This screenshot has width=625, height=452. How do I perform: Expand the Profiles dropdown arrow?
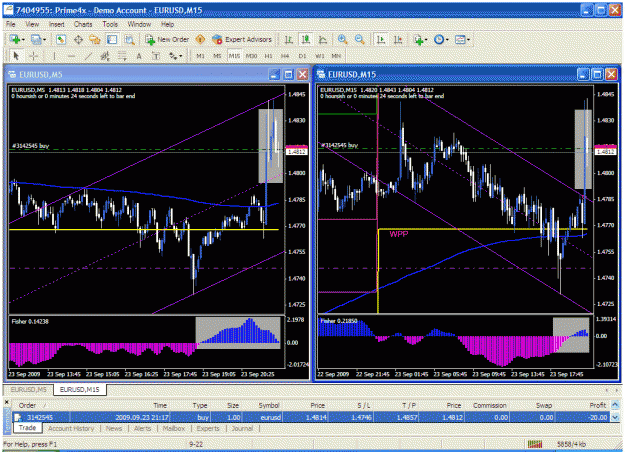(x=44, y=40)
